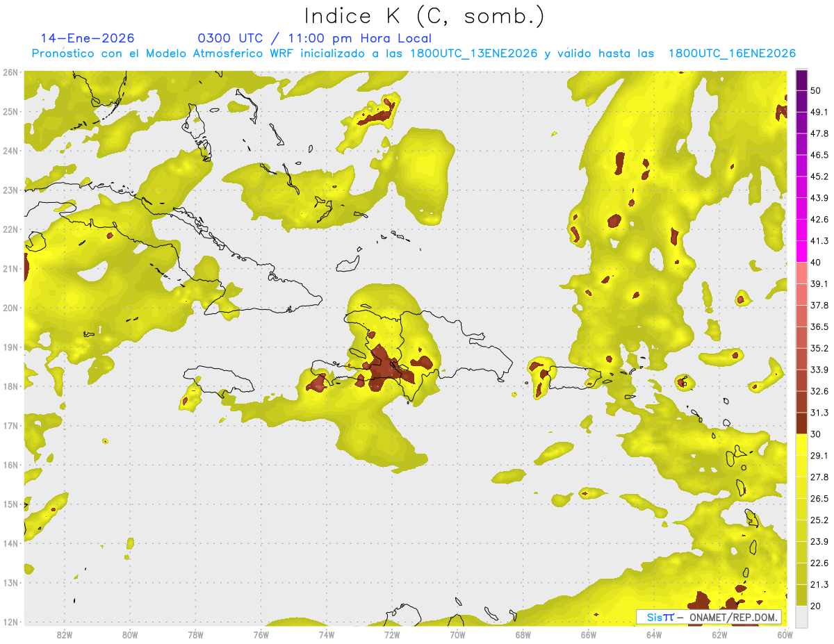Click the longitude label '76W'
The width and height of the screenshot is (834, 644).
click(x=261, y=634)
